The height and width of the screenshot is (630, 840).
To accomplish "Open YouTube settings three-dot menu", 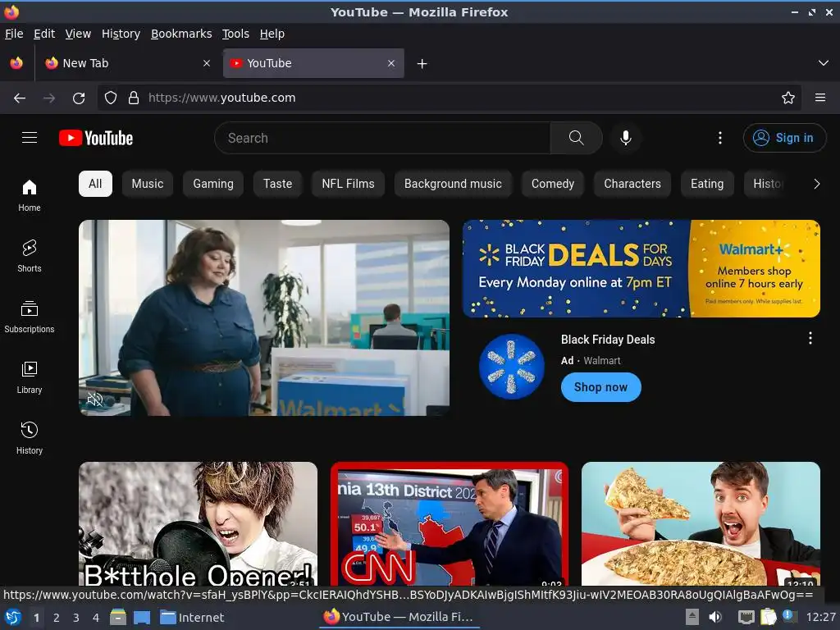I will [x=720, y=138].
